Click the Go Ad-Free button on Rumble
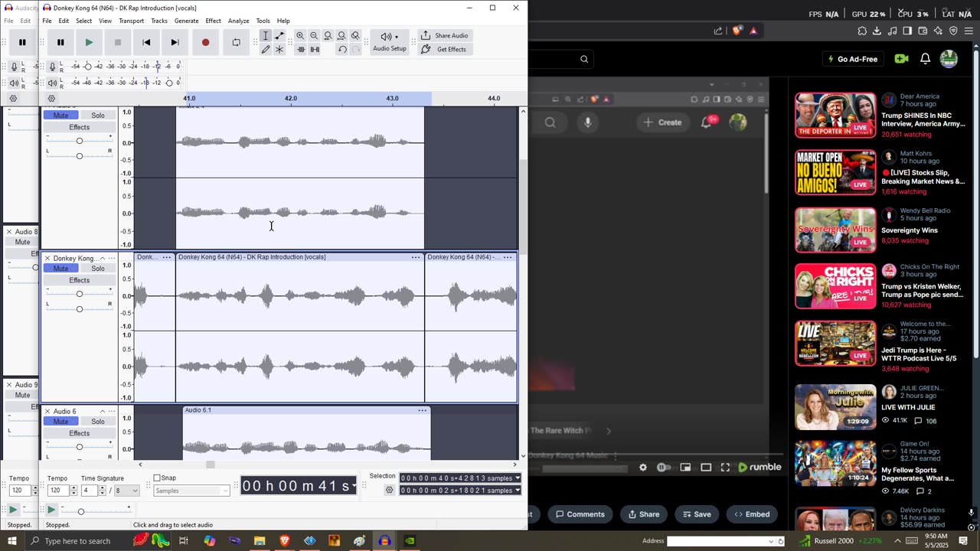 coord(853,59)
